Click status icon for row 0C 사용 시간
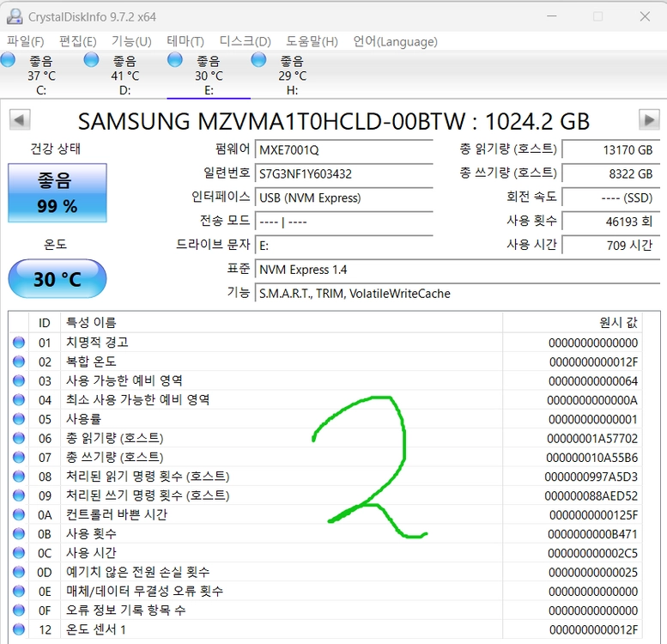 tap(19, 553)
